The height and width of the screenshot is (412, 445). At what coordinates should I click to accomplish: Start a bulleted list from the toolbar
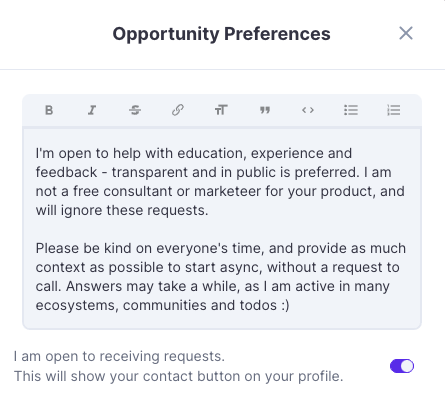[x=351, y=110]
